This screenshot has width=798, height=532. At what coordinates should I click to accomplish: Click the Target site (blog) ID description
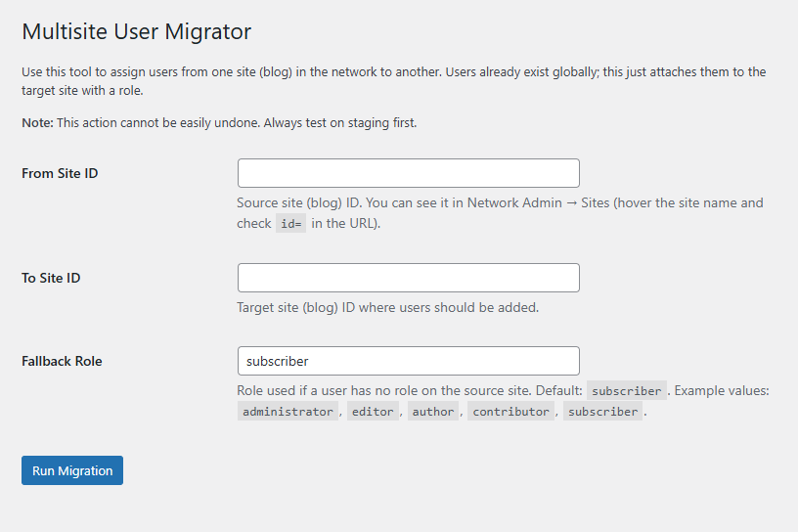(387, 307)
